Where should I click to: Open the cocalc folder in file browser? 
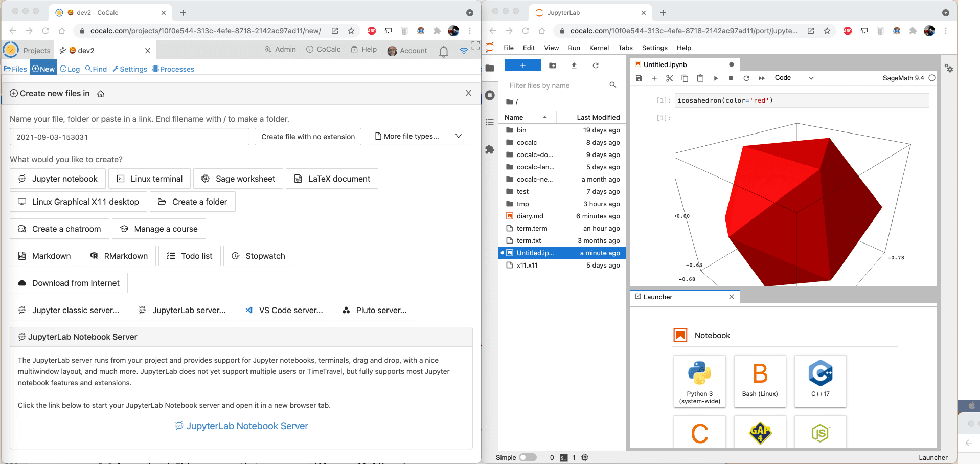tap(562, 142)
